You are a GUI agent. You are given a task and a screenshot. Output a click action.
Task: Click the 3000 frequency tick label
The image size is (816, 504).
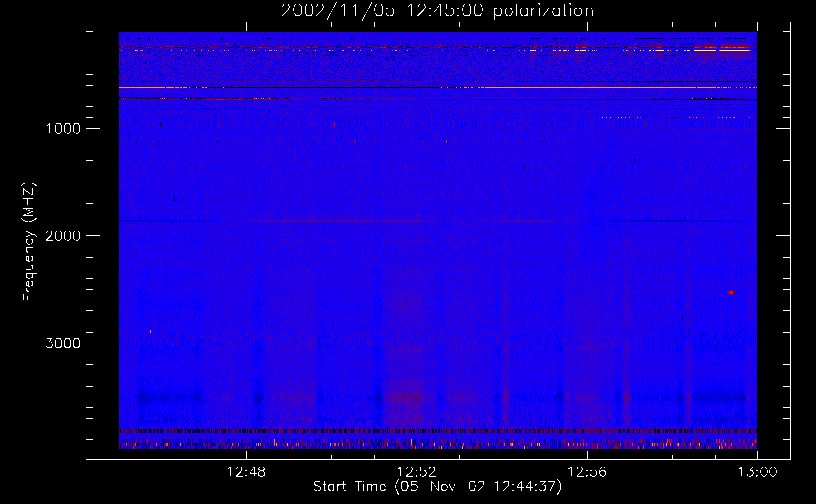tap(63, 343)
